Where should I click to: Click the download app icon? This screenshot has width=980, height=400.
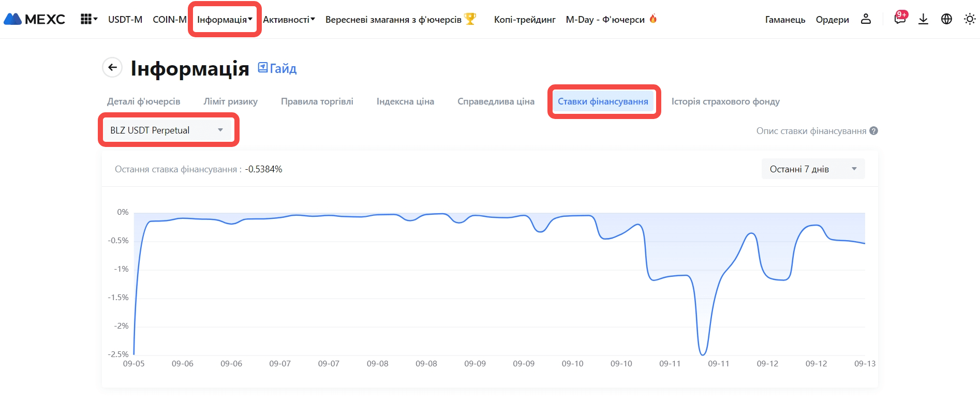(923, 19)
